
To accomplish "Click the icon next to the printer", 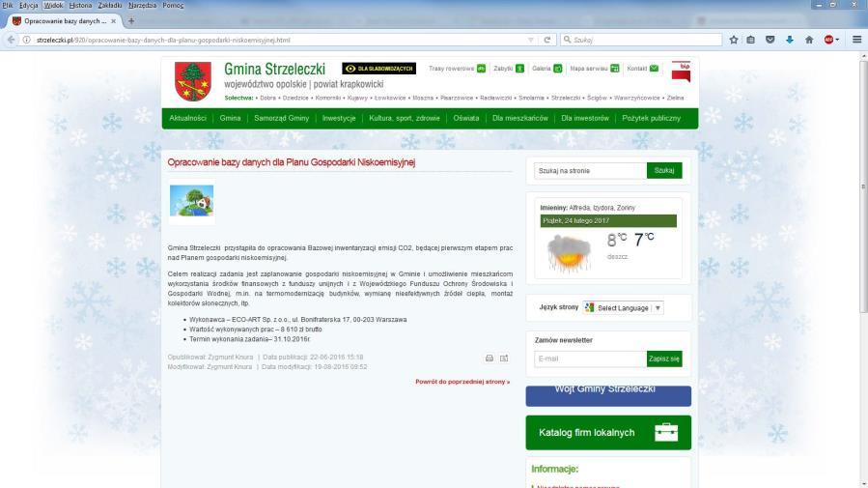I will (504, 359).
